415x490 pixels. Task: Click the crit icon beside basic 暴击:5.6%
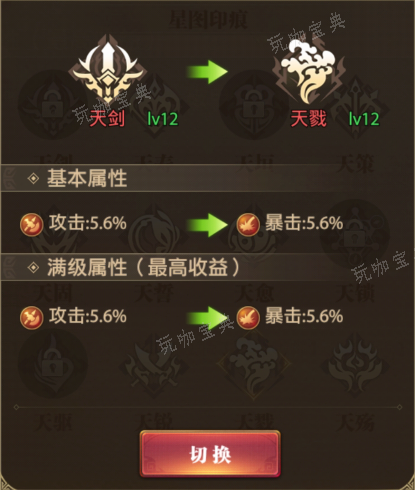pyautogui.click(x=248, y=225)
